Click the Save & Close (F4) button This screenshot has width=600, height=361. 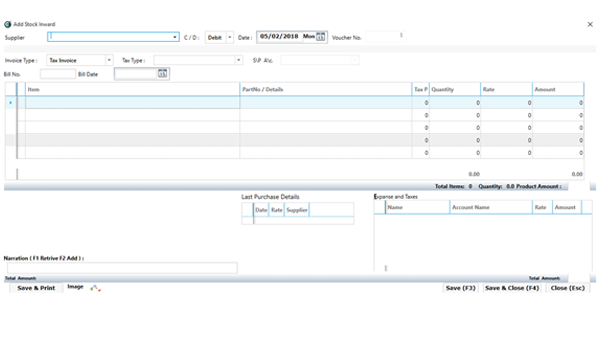click(512, 288)
